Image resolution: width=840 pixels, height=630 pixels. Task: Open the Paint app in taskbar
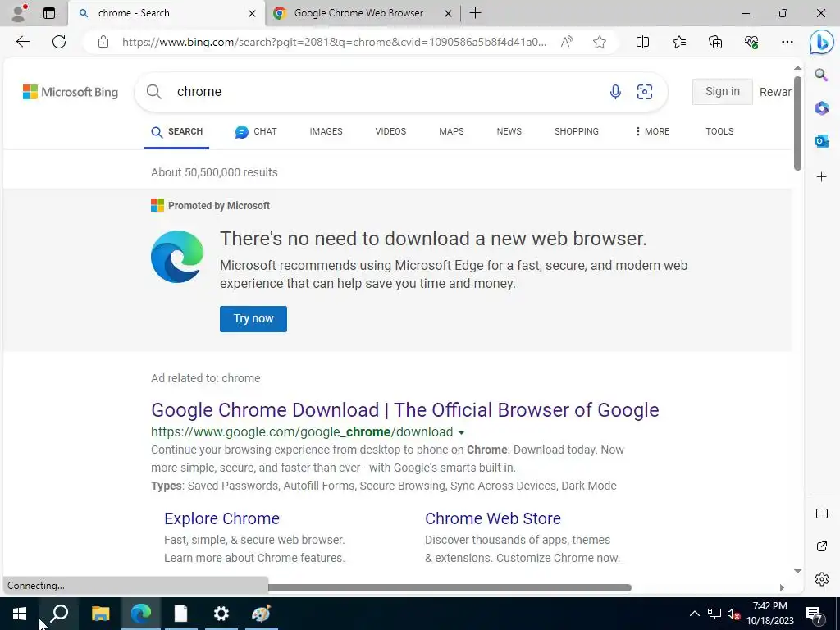tap(262, 614)
